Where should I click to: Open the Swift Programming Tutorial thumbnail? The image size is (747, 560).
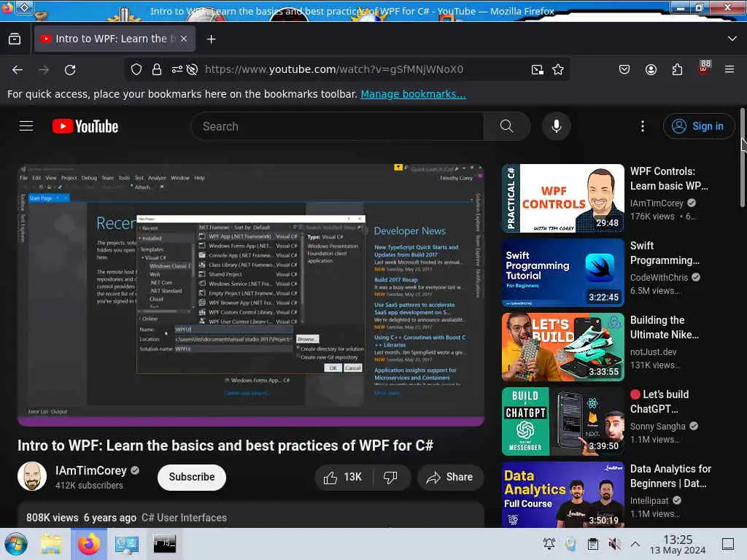(x=563, y=273)
